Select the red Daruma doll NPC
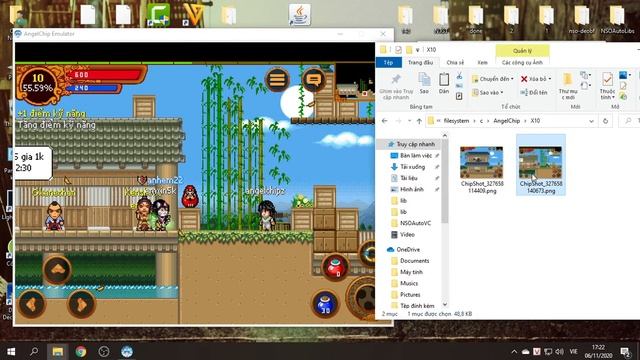Screen dimensions: 640x360 pyautogui.click(x=189, y=196)
